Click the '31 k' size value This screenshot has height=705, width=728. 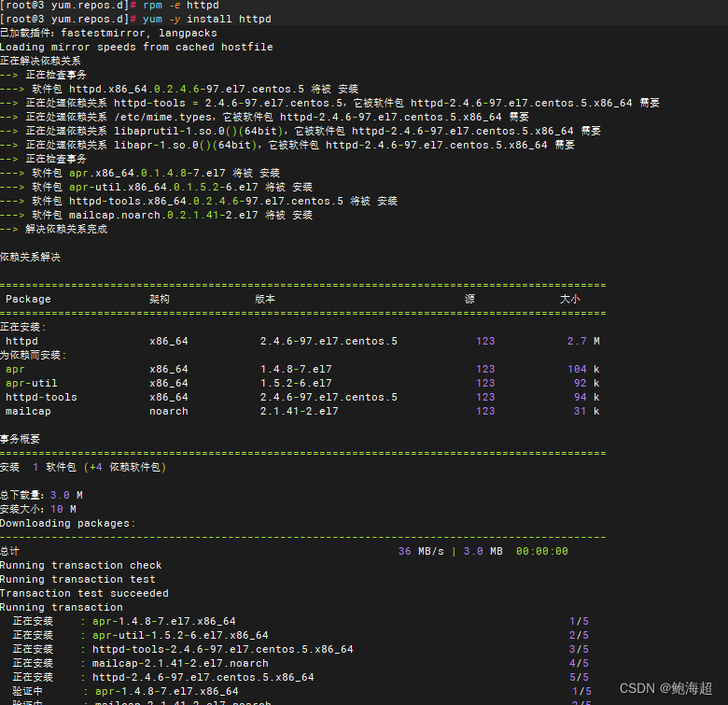coord(586,411)
